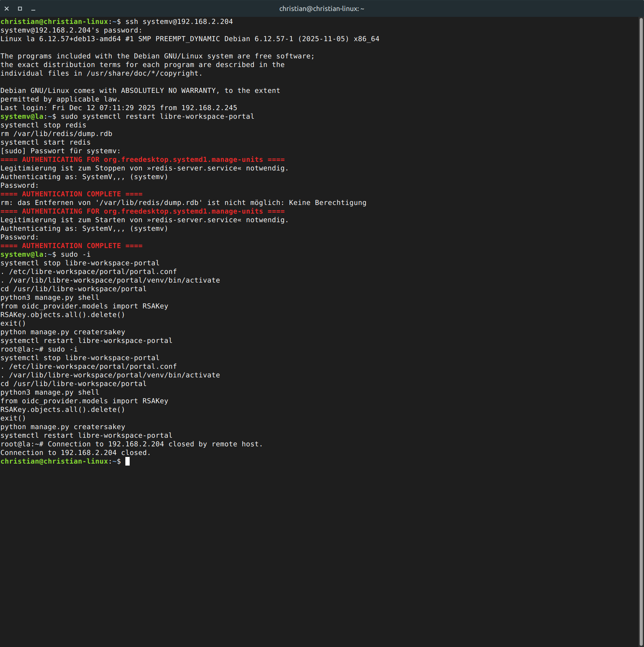Click the /usr/share/doc/*/copyright path
The width and height of the screenshot is (644, 647).
144,73
